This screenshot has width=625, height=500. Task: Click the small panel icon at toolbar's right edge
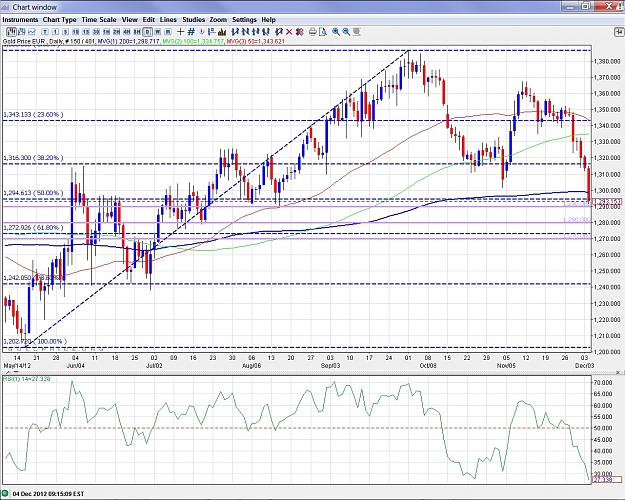pos(619,32)
